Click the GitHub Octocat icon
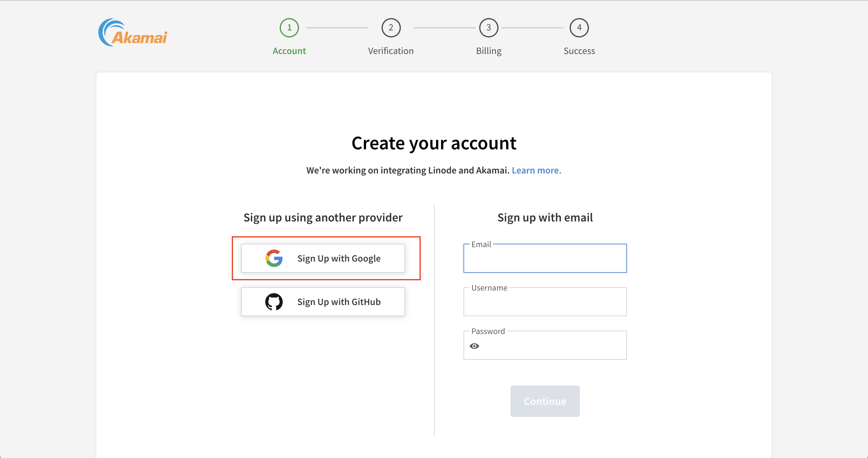Screen dimensions: 868x458 (274, 302)
